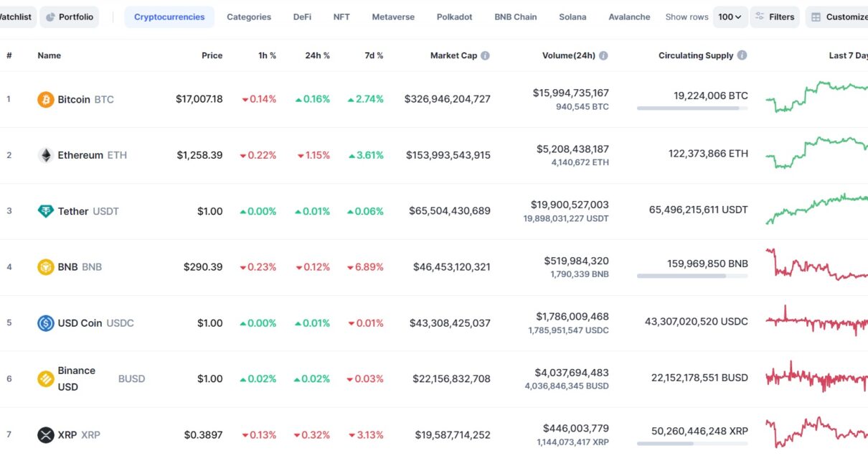Sort by the Market Cap column header
This screenshot has width=868, height=461.
click(453, 55)
